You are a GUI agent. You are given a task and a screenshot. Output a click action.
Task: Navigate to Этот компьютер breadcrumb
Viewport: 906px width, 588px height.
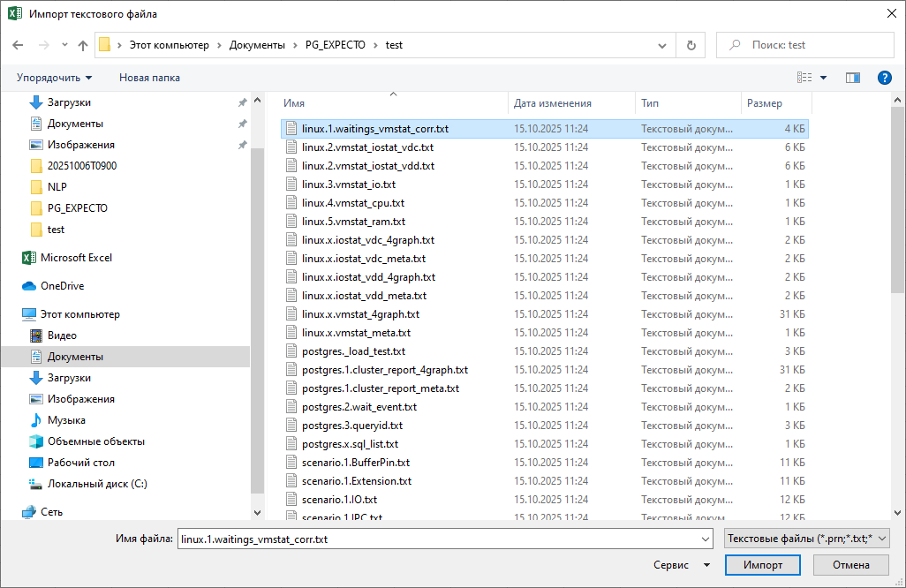tap(169, 45)
